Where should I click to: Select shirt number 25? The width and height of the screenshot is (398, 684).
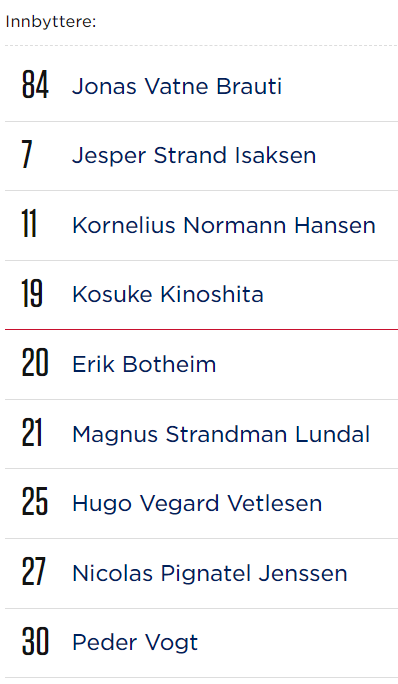pos(34,502)
